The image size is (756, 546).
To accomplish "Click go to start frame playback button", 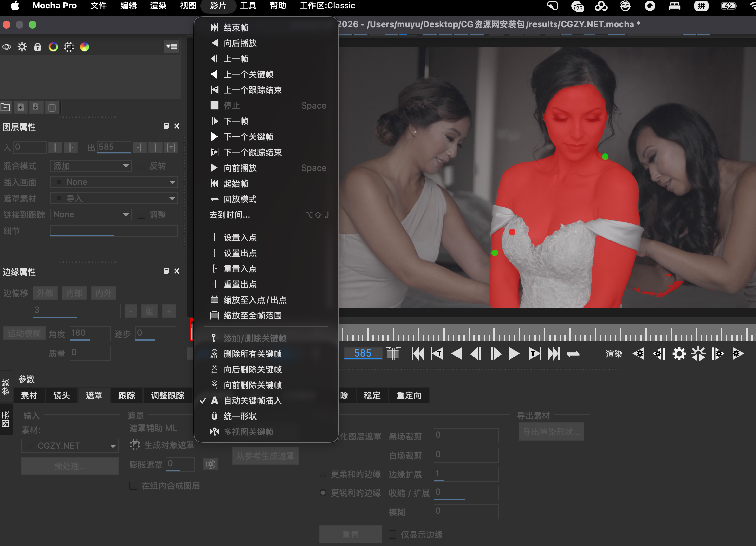I will [x=418, y=353].
